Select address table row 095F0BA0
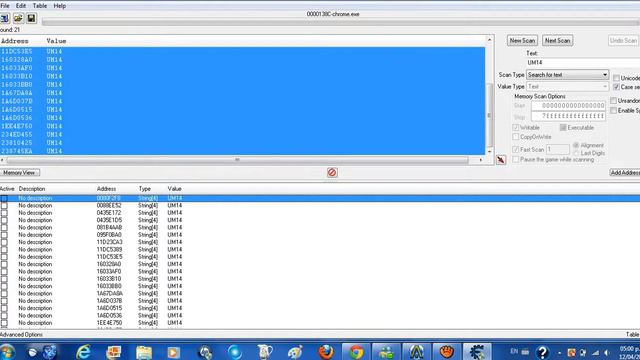The height and width of the screenshot is (360, 640). [320, 235]
